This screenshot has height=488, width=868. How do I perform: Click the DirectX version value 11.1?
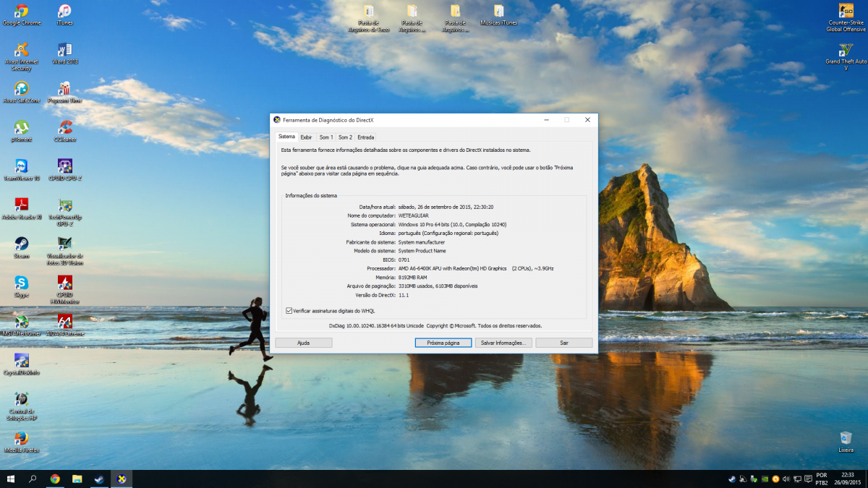click(404, 295)
